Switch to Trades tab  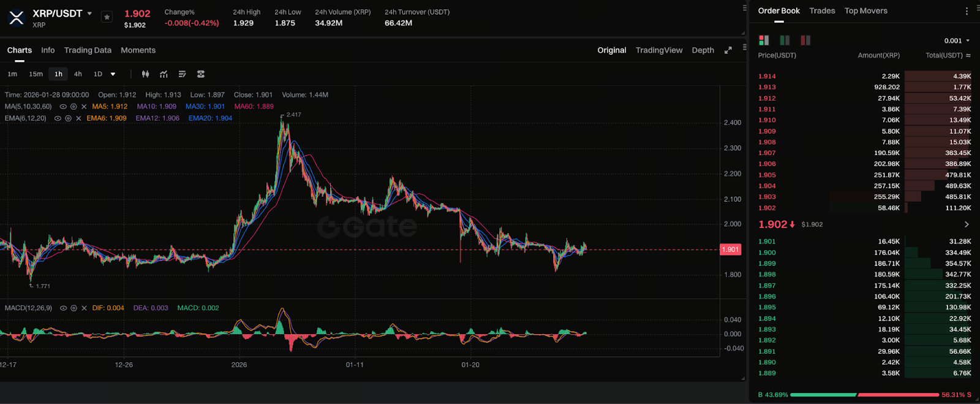pyautogui.click(x=822, y=11)
